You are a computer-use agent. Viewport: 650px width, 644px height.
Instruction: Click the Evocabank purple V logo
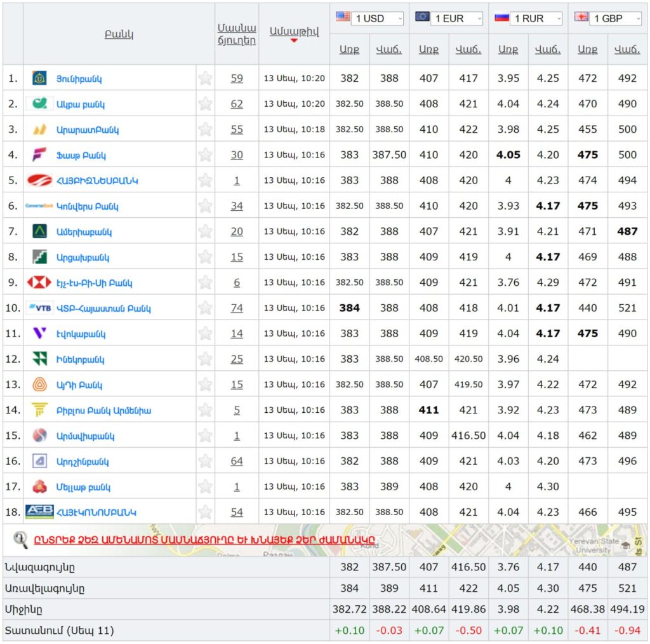coord(39,333)
